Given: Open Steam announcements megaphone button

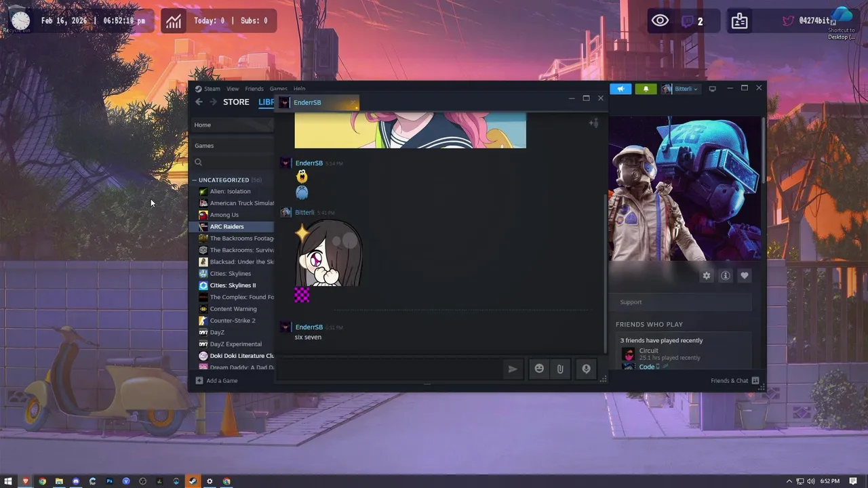Looking at the screenshot, I should click(620, 89).
